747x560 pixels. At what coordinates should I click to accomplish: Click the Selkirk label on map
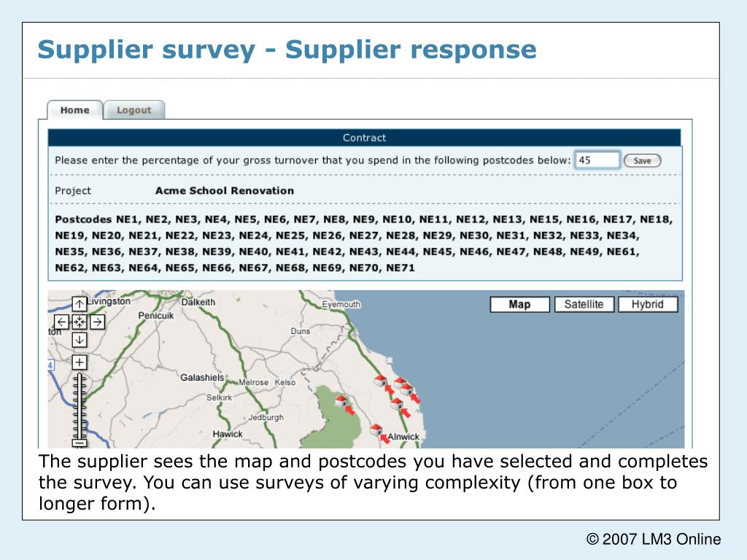pyautogui.click(x=219, y=397)
